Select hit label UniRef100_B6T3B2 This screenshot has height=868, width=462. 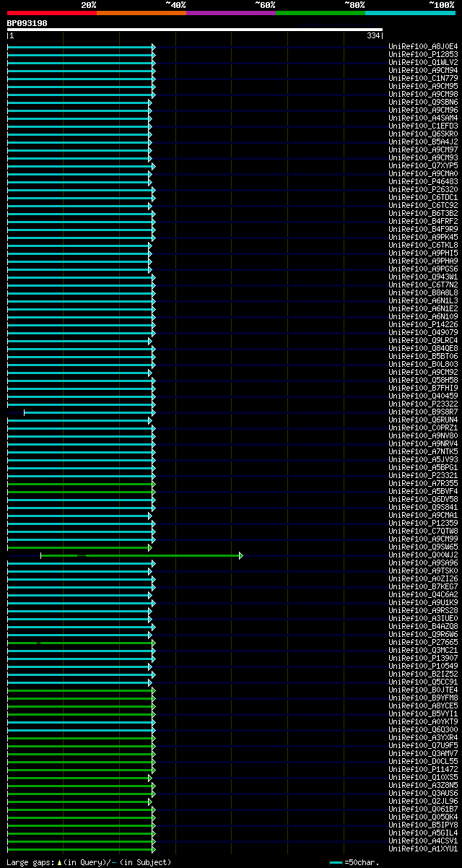[x=423, y=213]
